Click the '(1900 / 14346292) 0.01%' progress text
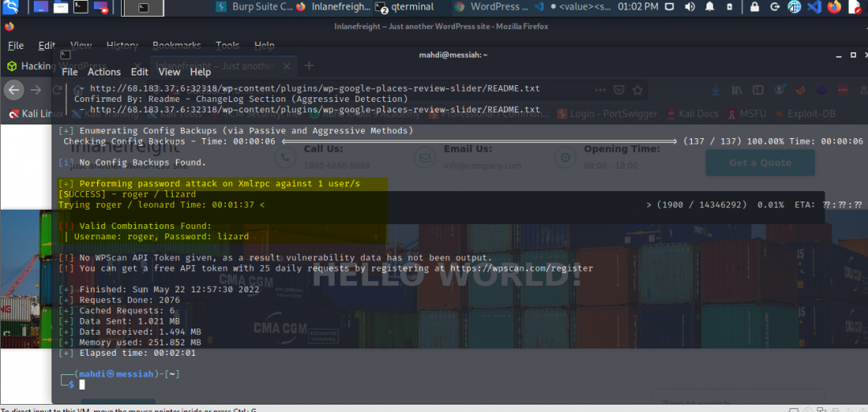 (x=720, y=205)
